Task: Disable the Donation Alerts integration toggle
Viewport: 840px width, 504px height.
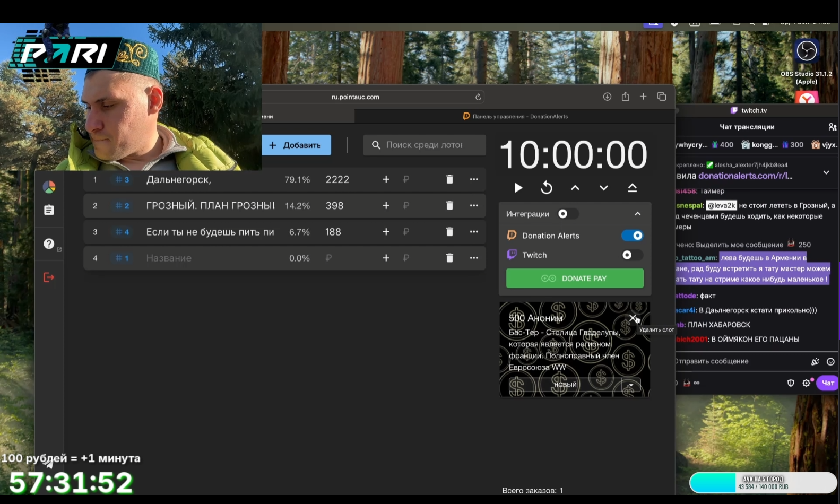Action: pyautogui.click(x=632, y=236)
